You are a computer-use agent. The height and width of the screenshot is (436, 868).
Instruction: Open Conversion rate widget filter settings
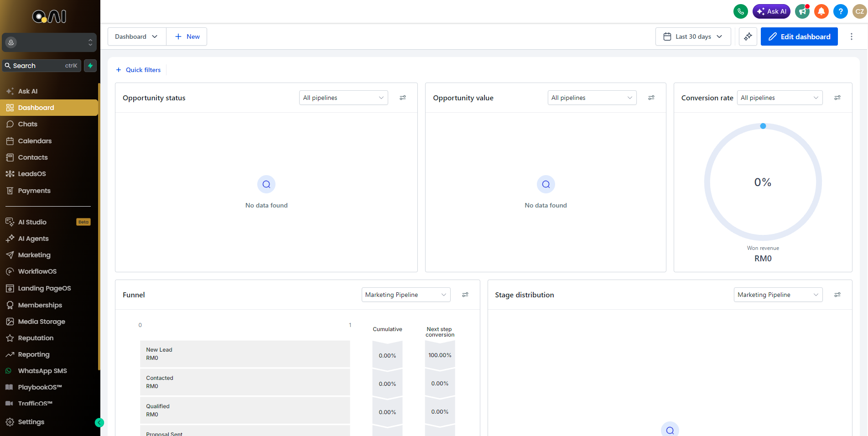tap(837, 98)
